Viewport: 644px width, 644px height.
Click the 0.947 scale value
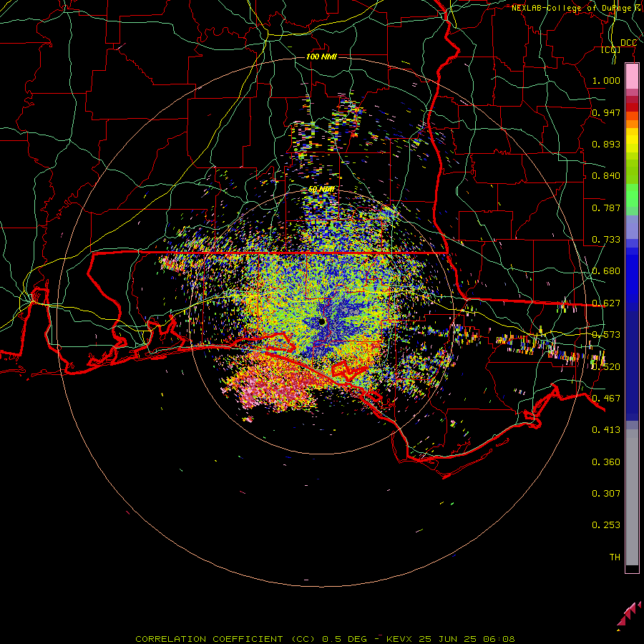tap(606, 112)
